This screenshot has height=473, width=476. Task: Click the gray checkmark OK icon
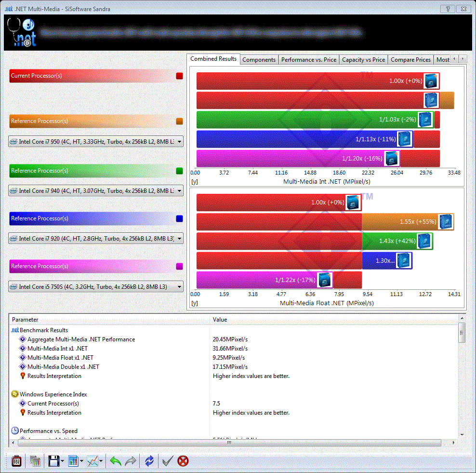click(168, 461)
